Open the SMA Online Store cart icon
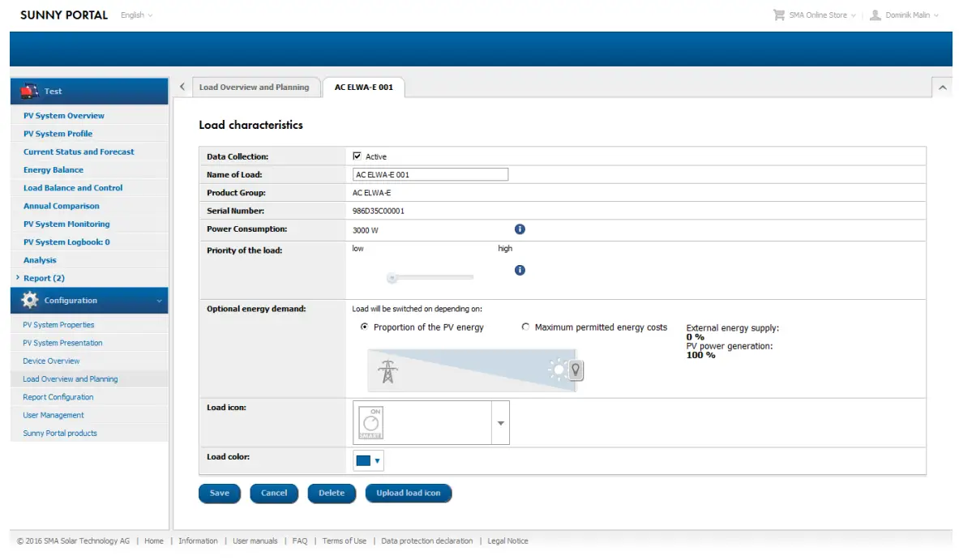This screenshot has height=560, width=959. click(x=779, y=14)
